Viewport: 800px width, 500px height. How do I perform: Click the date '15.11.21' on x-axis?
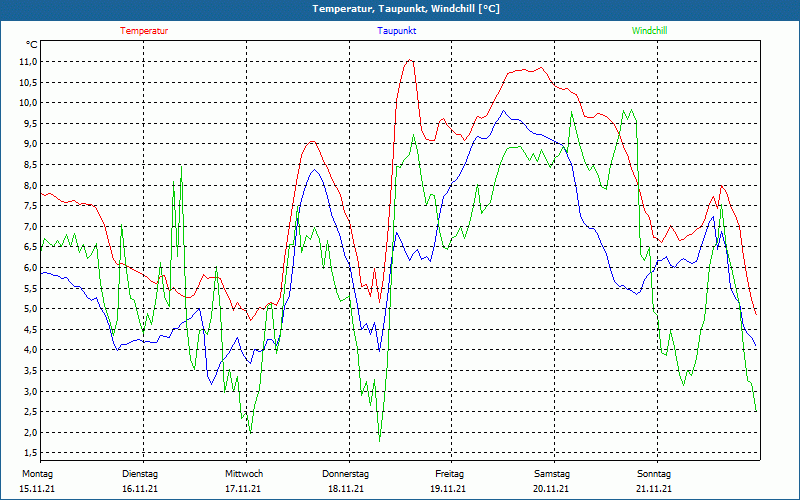click(x=37, y=489)
